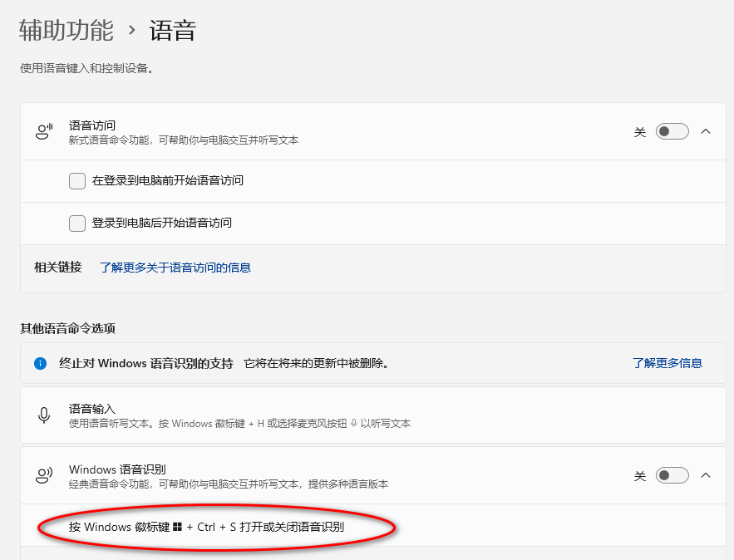The height and width of the screenshot is (560, 734).
Task: Click 它将在将来的更新中被删除 text
Action: click(317, 364)
